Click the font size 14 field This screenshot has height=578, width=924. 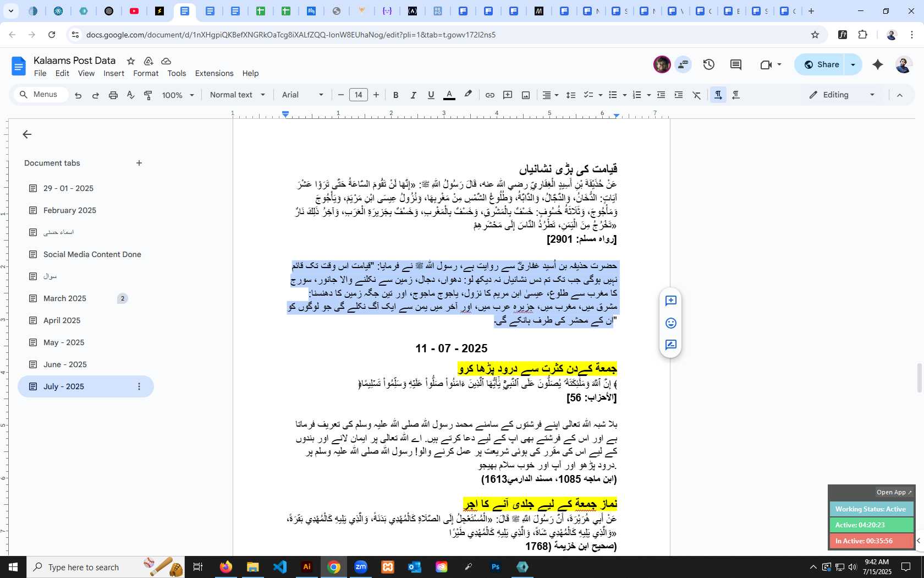pos(358,95)
